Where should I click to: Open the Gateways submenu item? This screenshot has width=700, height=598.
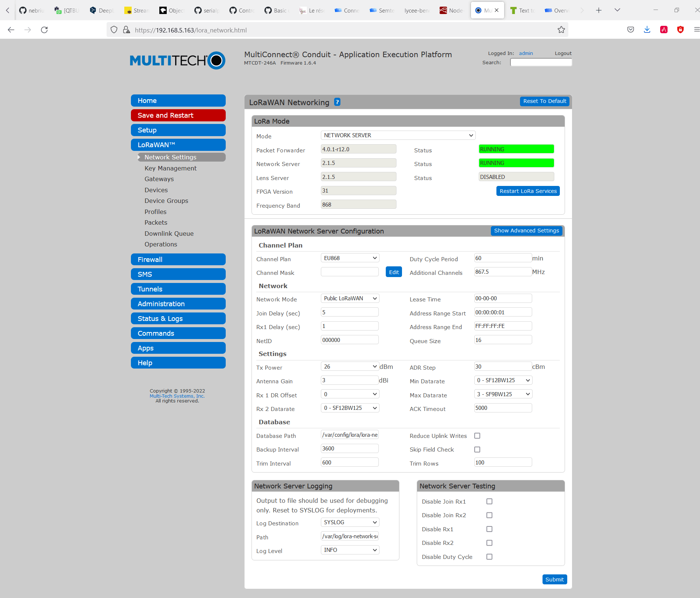(159, 179)
